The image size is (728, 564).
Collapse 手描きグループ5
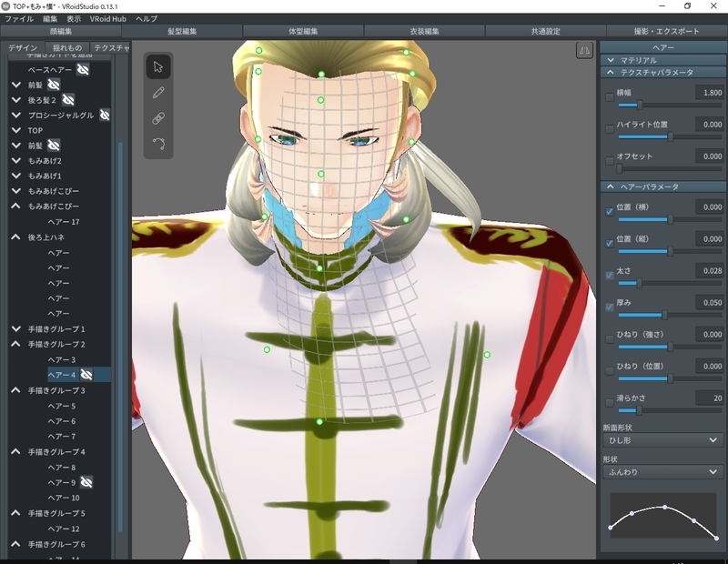pyautogui.click(x=15, y=513)
